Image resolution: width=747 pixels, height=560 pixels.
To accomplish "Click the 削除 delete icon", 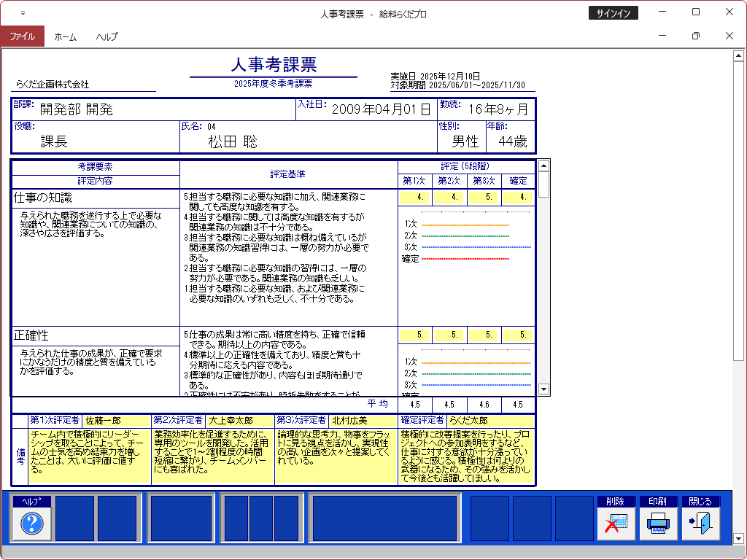I will [616, 523].
